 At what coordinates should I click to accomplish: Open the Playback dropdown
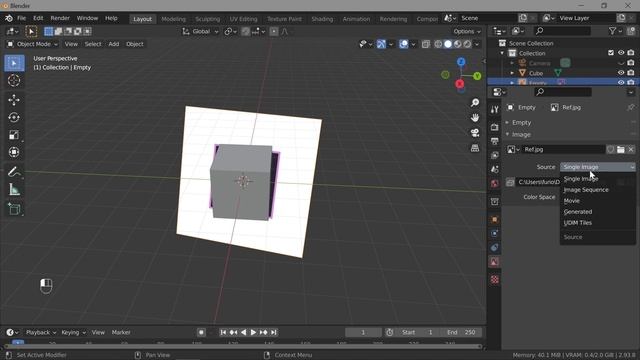(x=40, y=333)
